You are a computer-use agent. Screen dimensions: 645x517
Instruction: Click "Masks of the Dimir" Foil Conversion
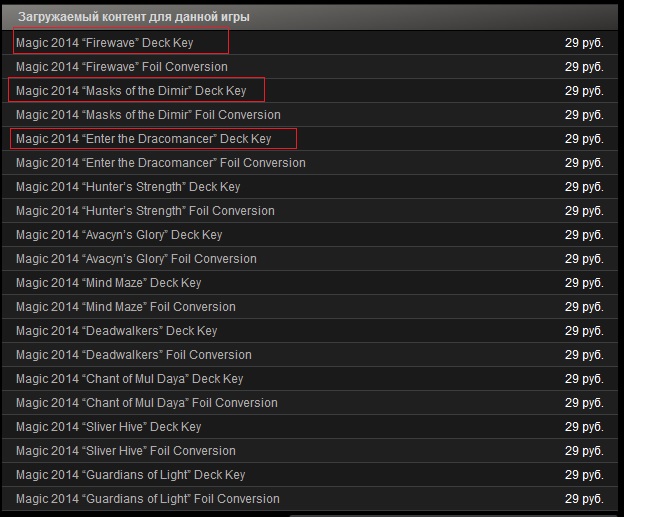(148, 115)
